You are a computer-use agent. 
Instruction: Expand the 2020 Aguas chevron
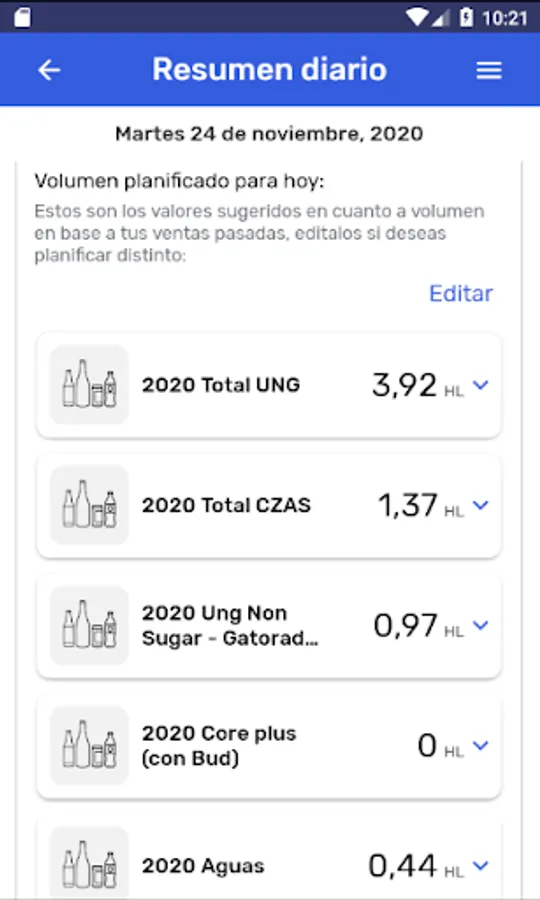pyautogui.click(x=481, y=865)
